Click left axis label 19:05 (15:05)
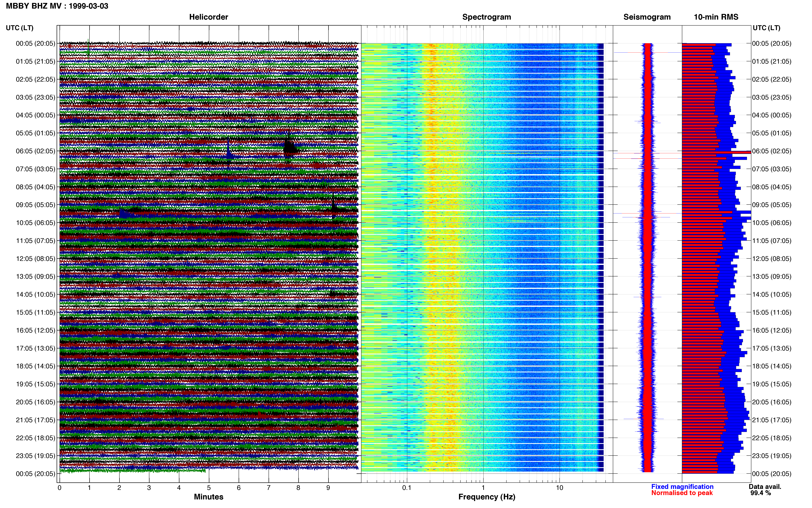 [x=36, y=384]
